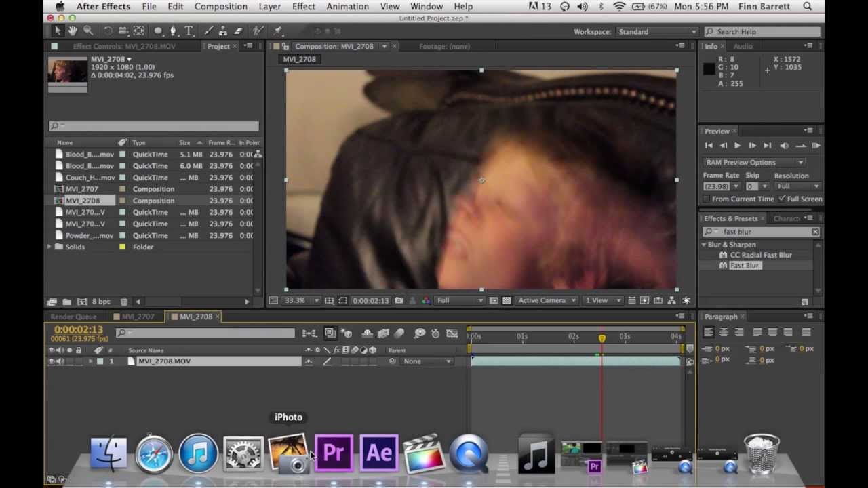Click the current time 0:00:02:13 display

point(79,329)
